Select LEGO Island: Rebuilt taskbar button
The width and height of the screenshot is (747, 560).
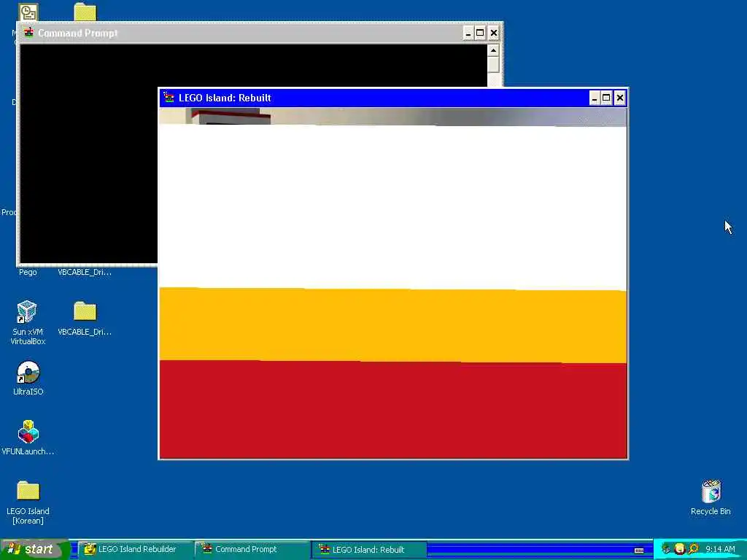click(369, 549)
